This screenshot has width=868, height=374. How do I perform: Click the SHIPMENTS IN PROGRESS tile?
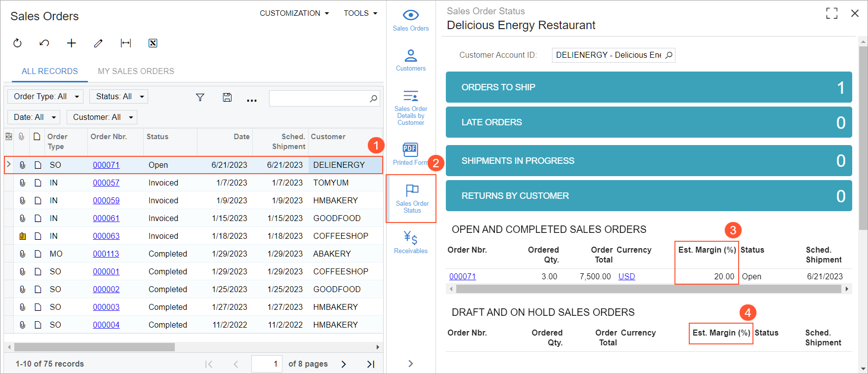click(x=649, y=161)
